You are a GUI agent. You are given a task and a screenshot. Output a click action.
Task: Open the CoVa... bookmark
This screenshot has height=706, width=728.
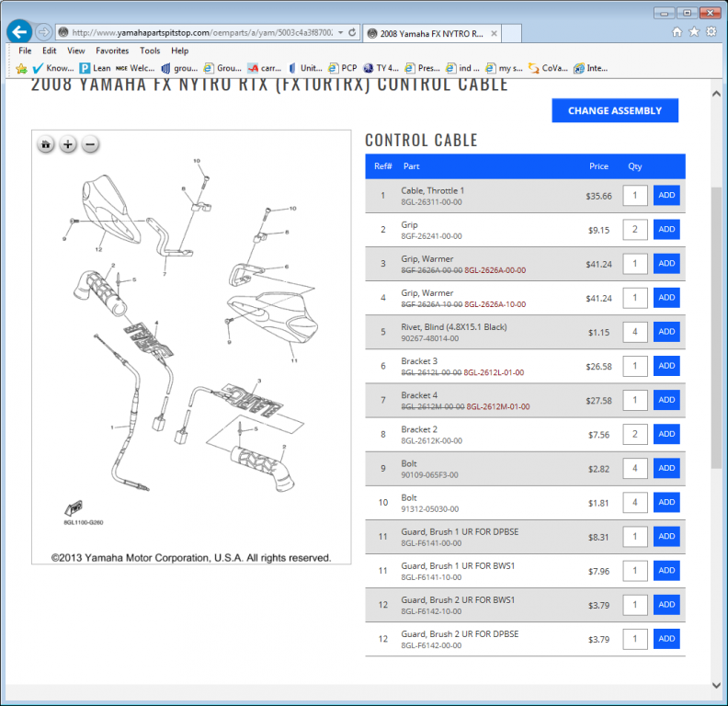[549, 68]
